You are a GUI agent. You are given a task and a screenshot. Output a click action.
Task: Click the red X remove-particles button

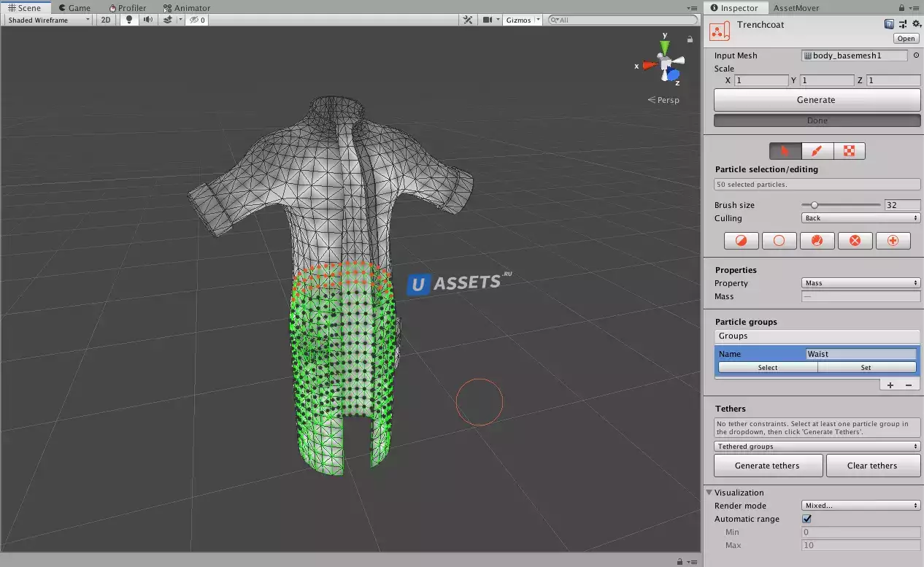click(855, 241)
